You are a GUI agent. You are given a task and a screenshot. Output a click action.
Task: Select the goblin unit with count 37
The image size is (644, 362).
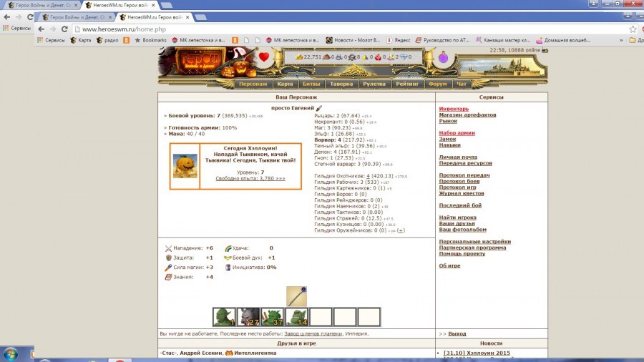point(273,317)
